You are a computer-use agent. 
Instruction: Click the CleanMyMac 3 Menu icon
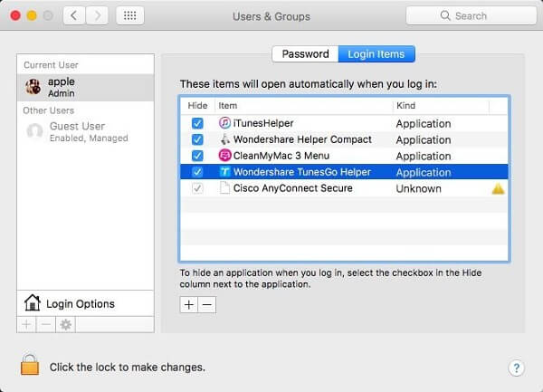point(225,156)
